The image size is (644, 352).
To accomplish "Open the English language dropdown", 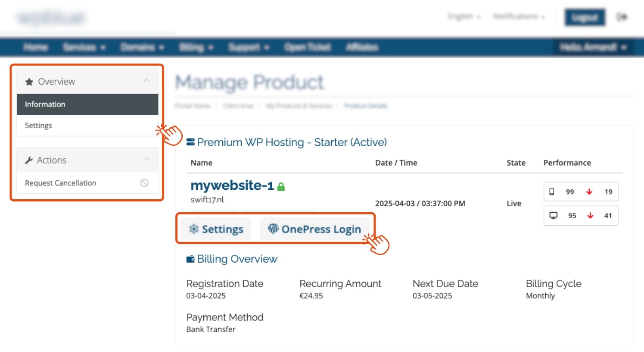I will click(x=464, y=16).
